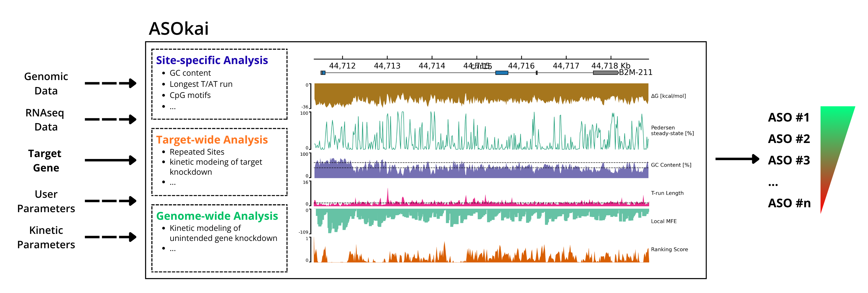Click the gray exon box near B2M-211 label
The width and height of the screenshot is (868, 293).
click(605, 73)
